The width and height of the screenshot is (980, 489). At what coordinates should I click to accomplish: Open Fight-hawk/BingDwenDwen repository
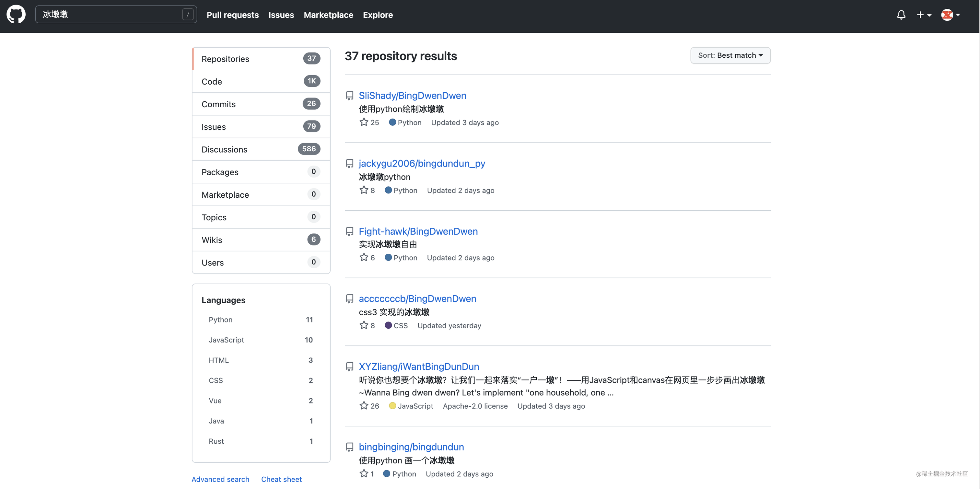tap(418, 231)
